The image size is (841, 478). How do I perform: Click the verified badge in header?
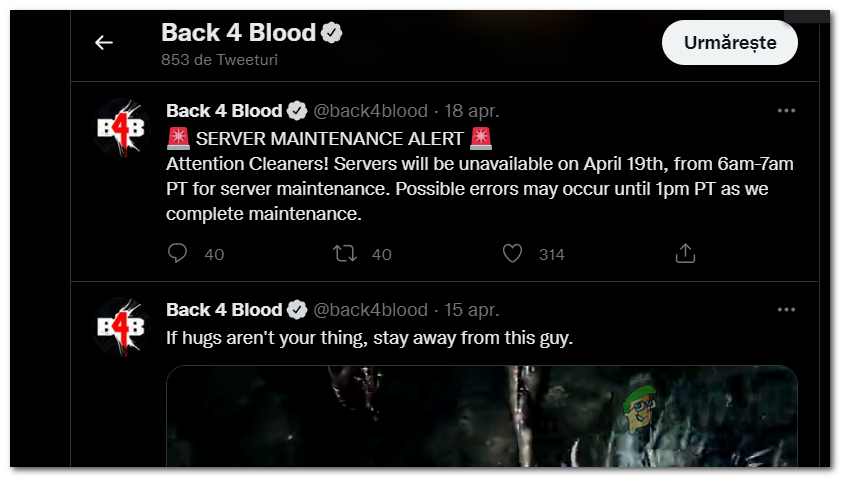(331, 33)
